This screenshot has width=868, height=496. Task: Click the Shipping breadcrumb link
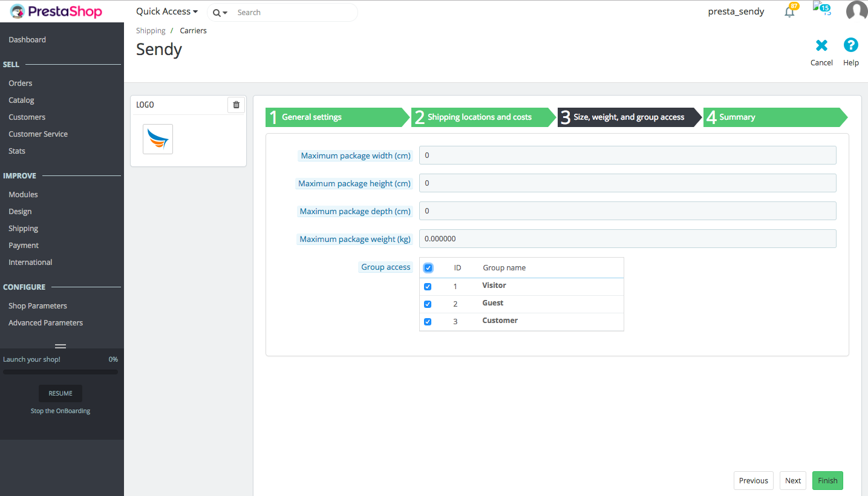point(151,30)
